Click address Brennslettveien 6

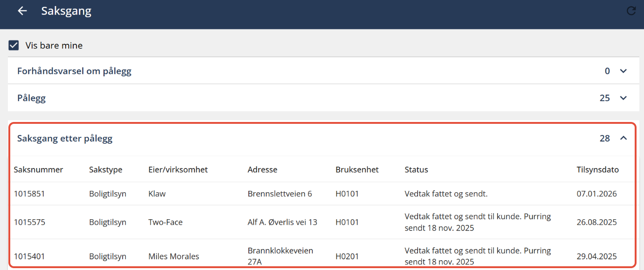tap(280, 194)
